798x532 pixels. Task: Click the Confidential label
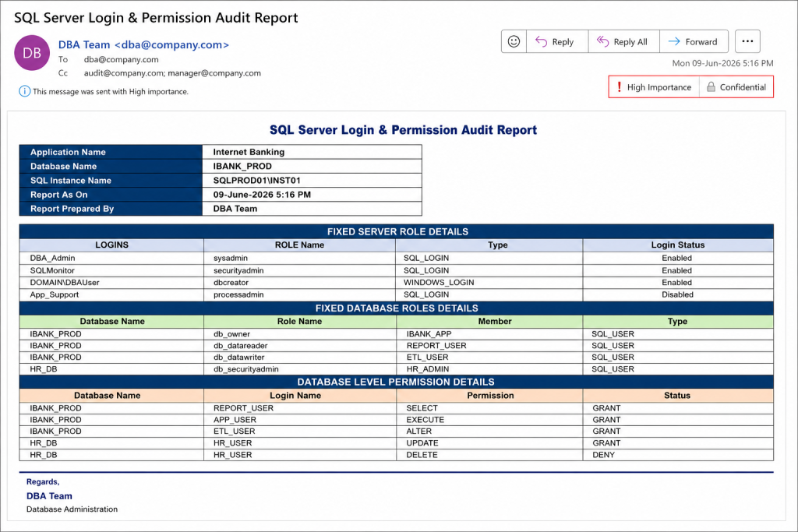tap(736, 87)
